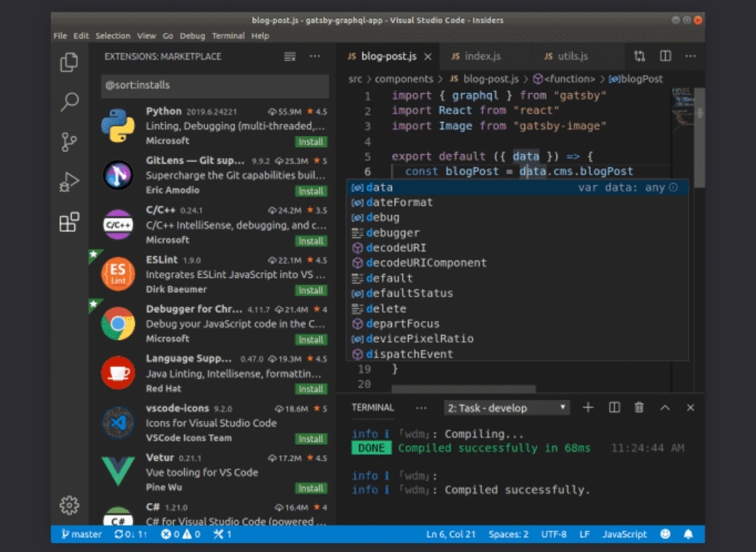
Task: Select the TERMINAL panel tab
Action: [372, 408]
